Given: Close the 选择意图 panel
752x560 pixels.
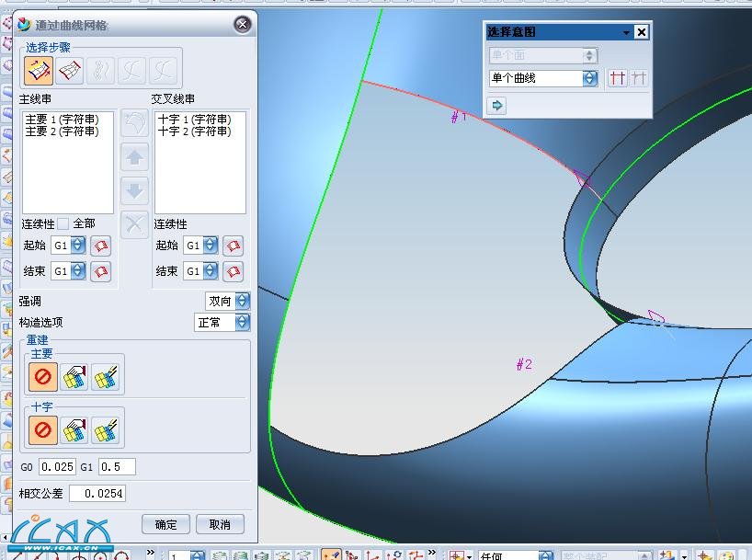Looking at the screenshot, I should [x=642, y=32].
